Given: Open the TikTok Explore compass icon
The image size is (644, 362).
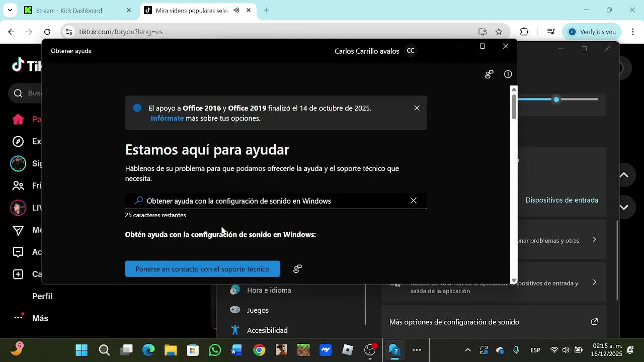Looking at the screenshot, I should coord(18,141).
